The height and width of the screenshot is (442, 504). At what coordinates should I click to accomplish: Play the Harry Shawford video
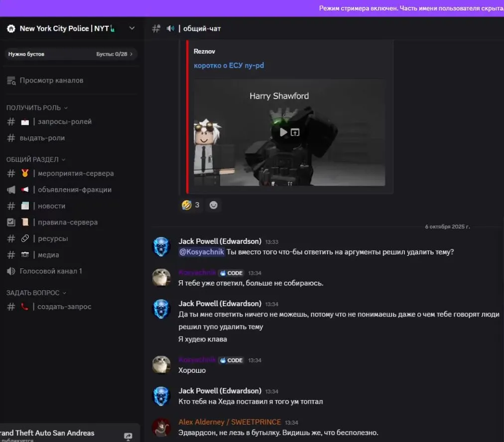(x=283, y=132)
